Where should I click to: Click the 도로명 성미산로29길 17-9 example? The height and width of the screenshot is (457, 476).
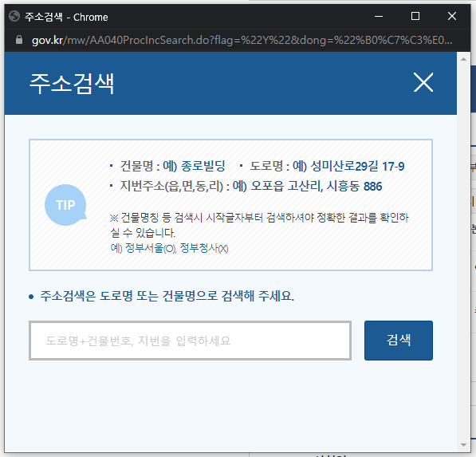click(327, 166)
